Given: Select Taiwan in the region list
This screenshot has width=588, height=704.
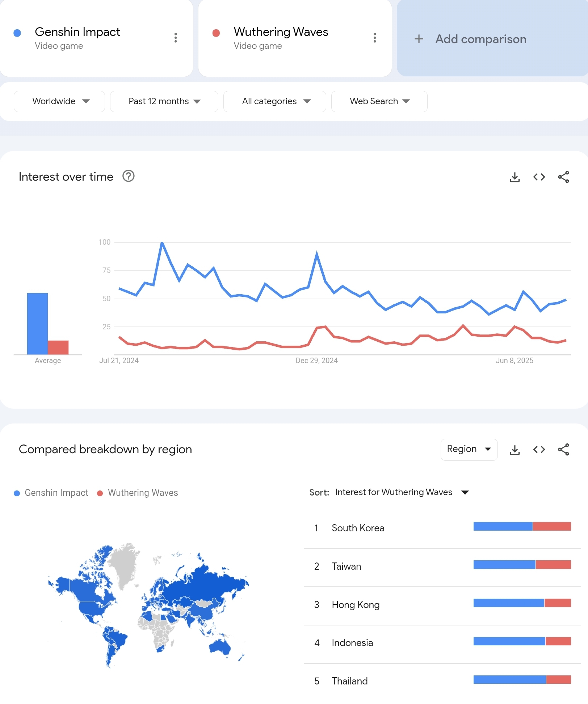Looking at the screenshot, I should 442,566.
